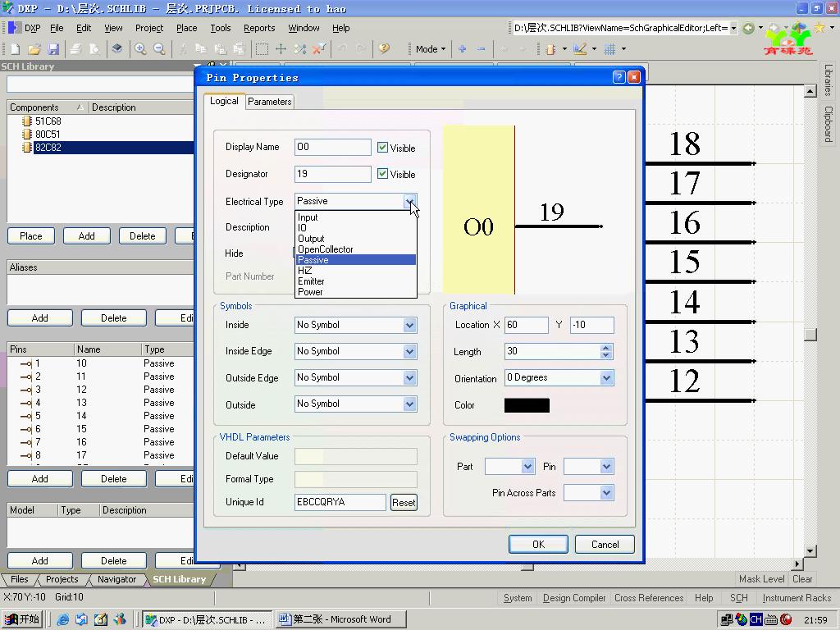840x630 pixels.
Task: Open the Inside symbol dropdown
Action: pos(410,325)
